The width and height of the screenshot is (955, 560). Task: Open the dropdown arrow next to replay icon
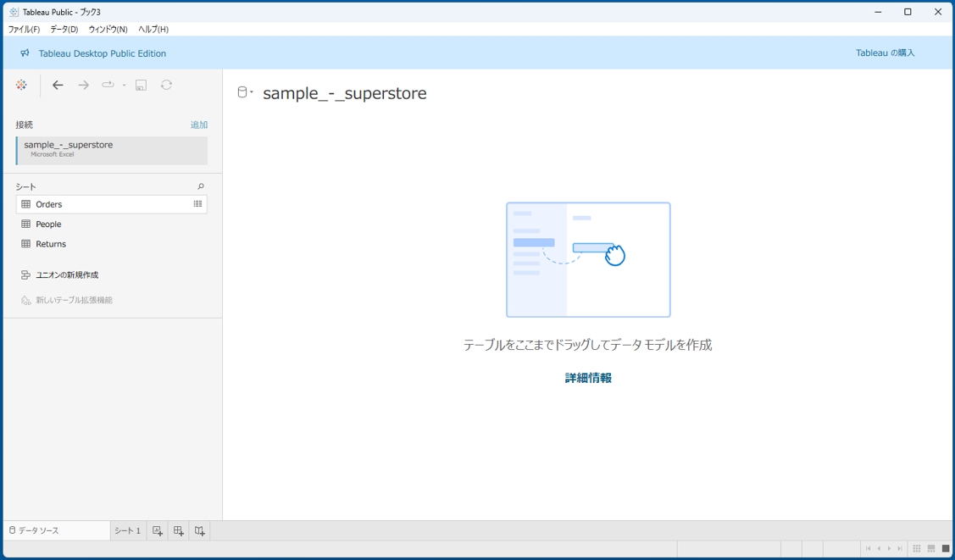[124, 86]
